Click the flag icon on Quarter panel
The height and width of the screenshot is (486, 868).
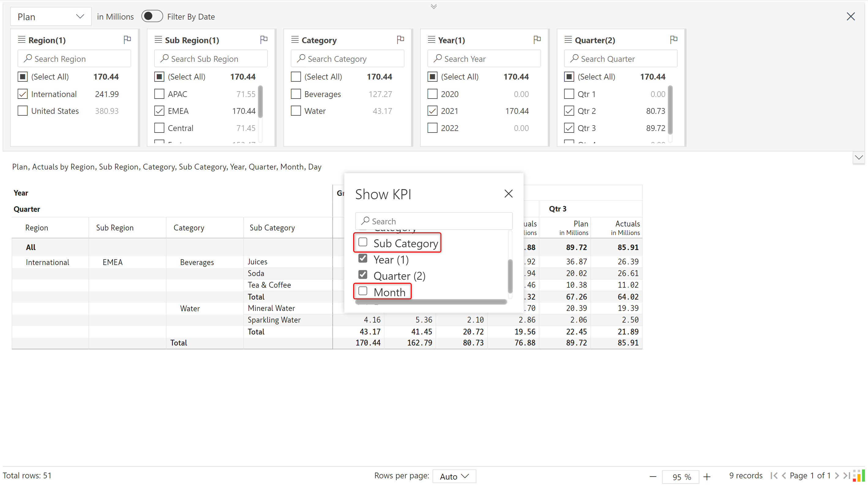[x=674, y=40]
